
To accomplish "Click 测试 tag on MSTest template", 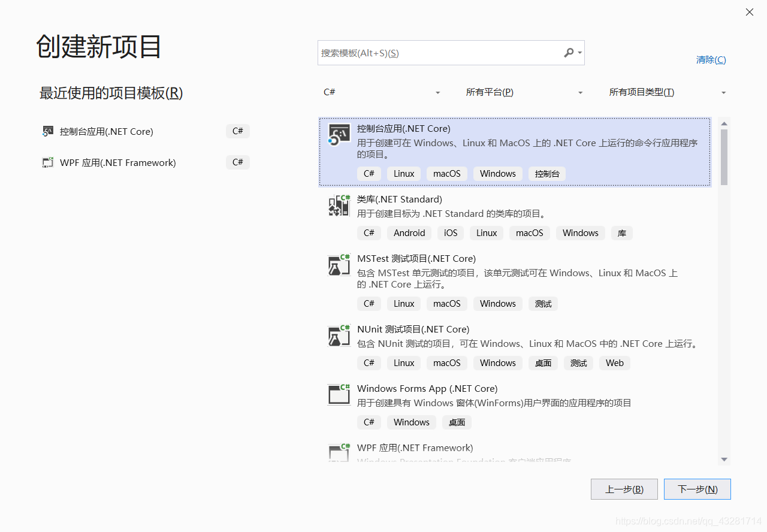I will click(x=543, y=304).
